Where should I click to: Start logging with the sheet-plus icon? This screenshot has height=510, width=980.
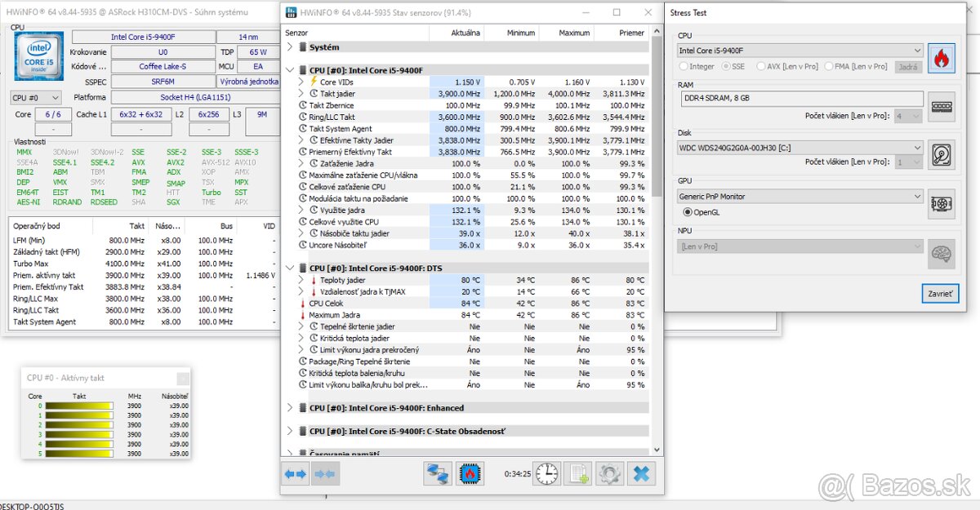tap(578, 473)
